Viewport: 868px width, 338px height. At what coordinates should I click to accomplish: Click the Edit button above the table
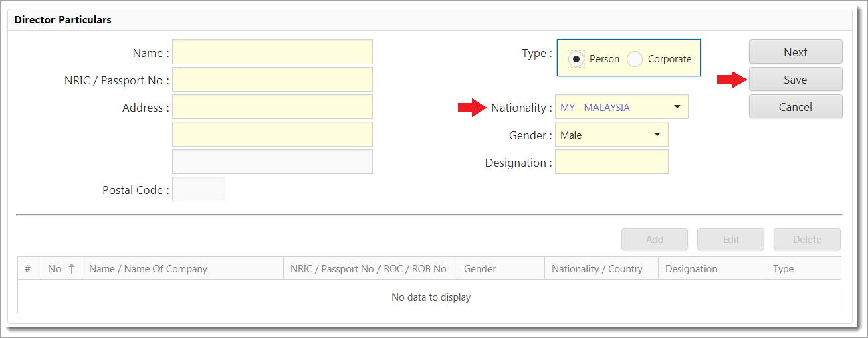click(730, 240)
